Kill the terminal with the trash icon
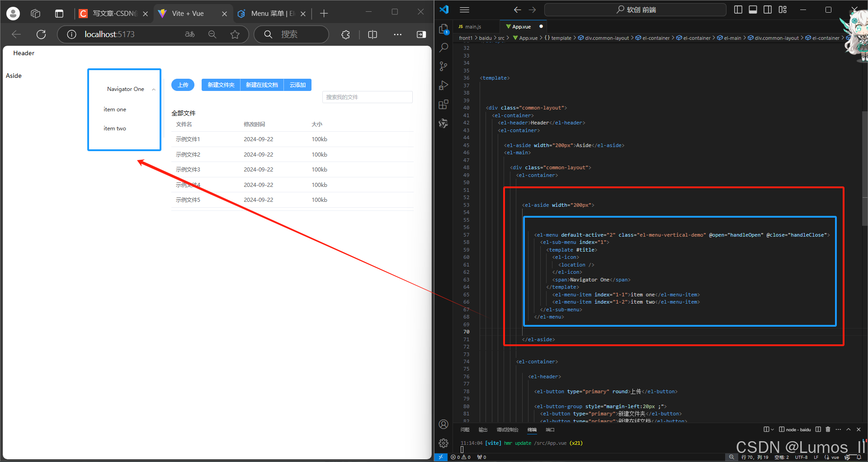 pos(828,429)
